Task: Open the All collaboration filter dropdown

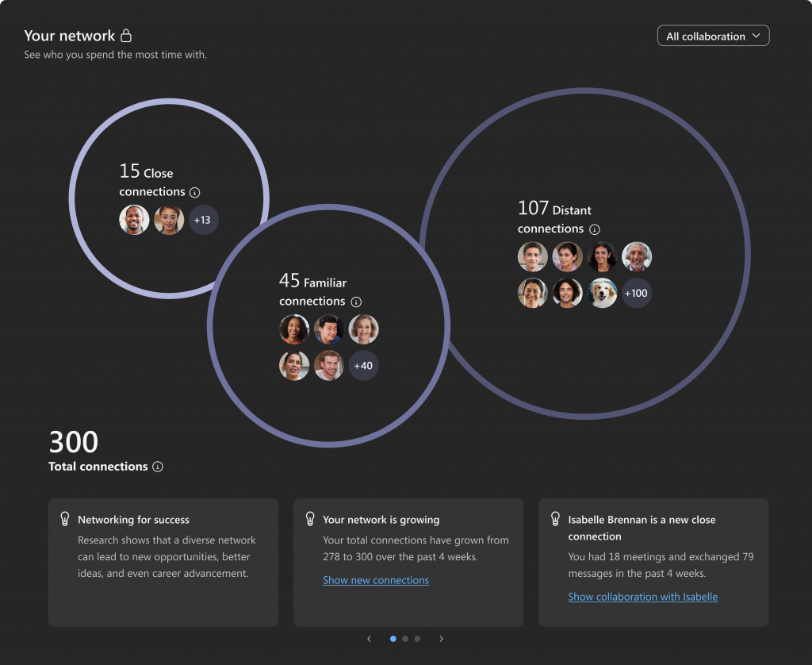Action: pyautogui.click(x=712, y=36)
